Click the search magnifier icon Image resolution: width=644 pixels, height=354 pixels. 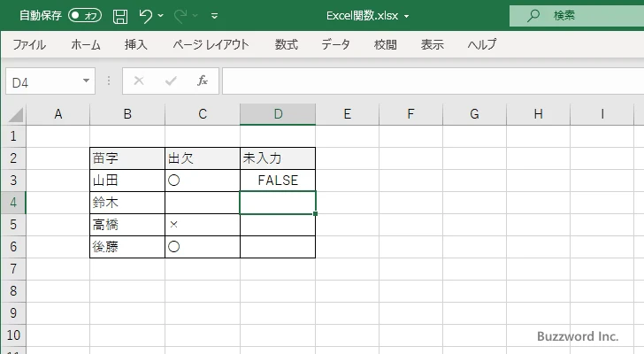click(x=533, y=16)
